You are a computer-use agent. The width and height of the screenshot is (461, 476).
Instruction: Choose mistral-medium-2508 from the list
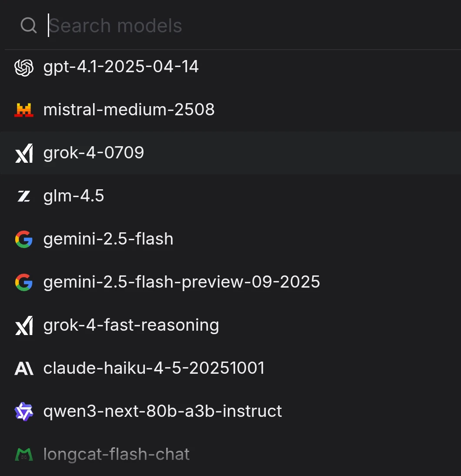pos(129,110)
